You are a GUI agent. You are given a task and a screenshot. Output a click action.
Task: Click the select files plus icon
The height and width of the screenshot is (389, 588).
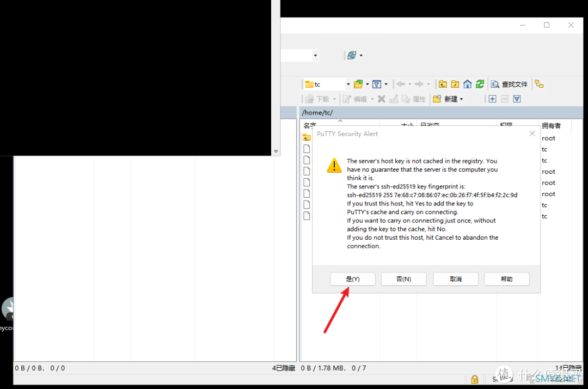(492, 99)
